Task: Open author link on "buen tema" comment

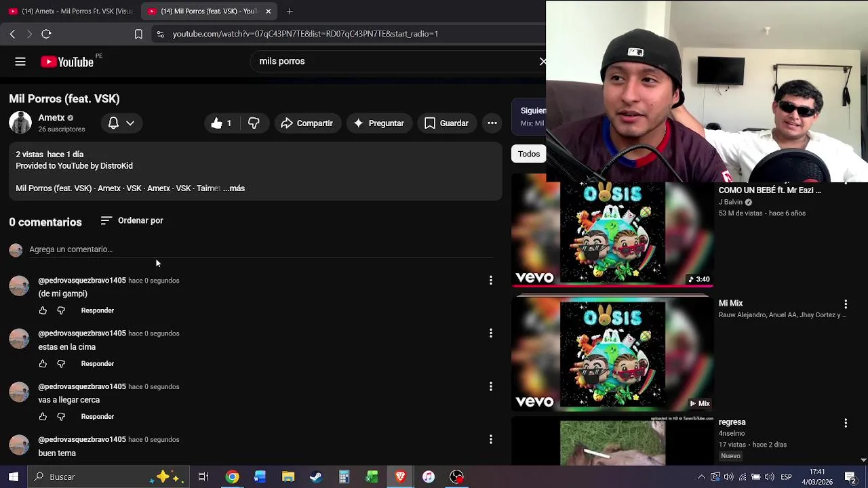Action: 82,440
